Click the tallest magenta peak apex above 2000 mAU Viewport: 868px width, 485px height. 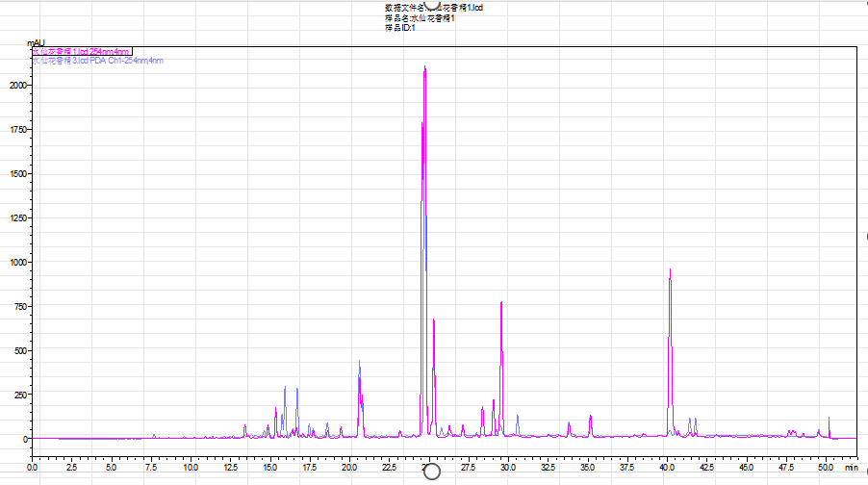coord(424,67)
